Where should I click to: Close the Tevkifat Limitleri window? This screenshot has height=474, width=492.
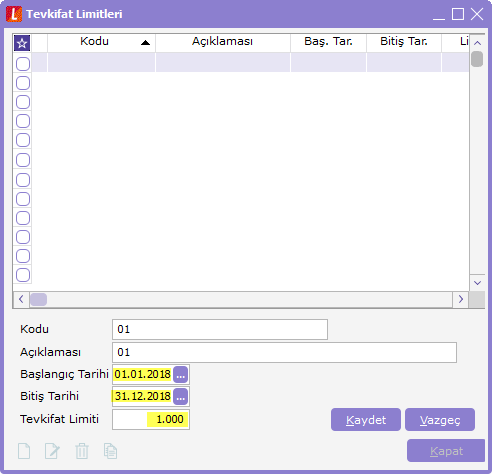click(477, 14)
